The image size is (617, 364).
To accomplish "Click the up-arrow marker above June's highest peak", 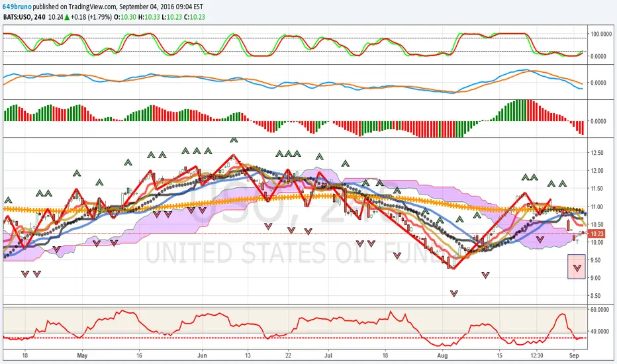I will point(234,140).
